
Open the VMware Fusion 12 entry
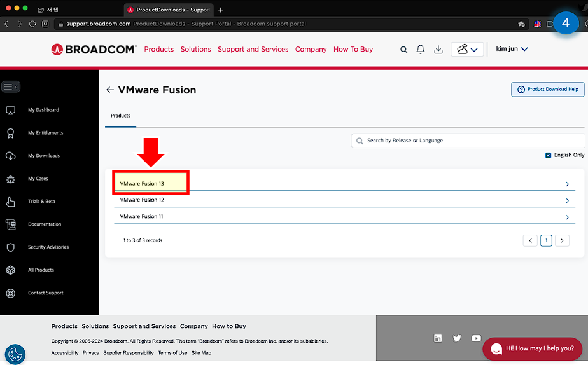click(142, 200)
